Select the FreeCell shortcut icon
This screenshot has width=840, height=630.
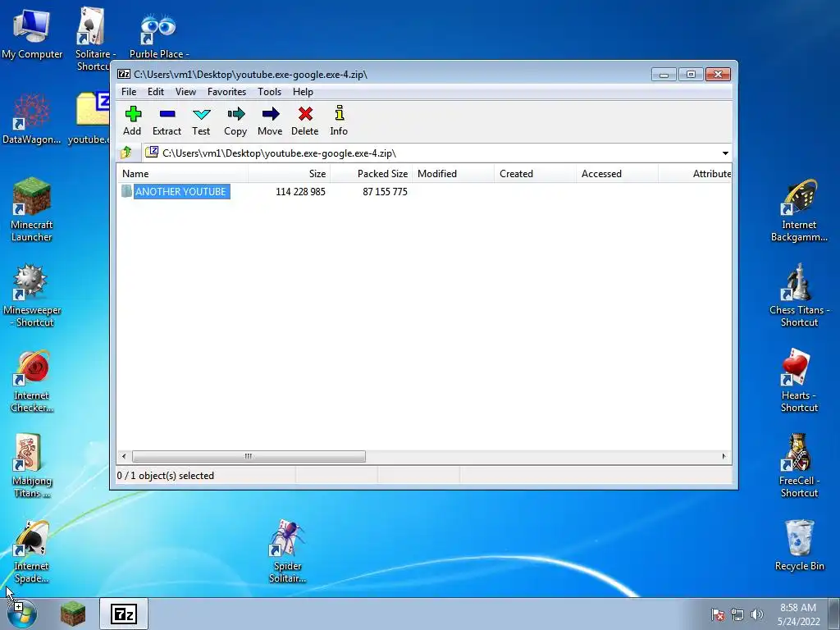[799, 466]
